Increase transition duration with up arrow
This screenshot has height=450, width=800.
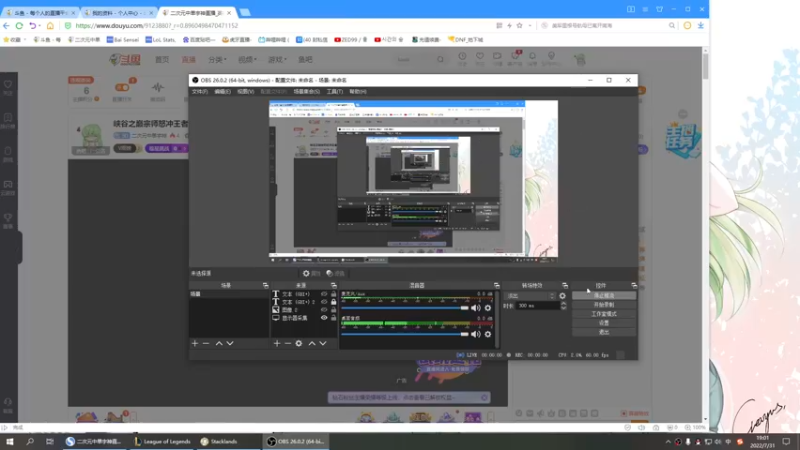tap(563, 304)
